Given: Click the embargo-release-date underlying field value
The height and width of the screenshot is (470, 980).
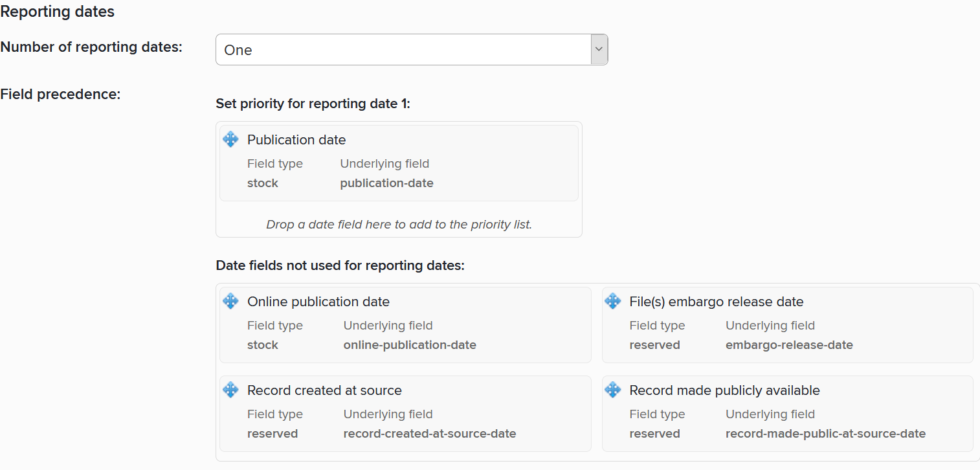Looking at the screenshot, I should [789, 345].
